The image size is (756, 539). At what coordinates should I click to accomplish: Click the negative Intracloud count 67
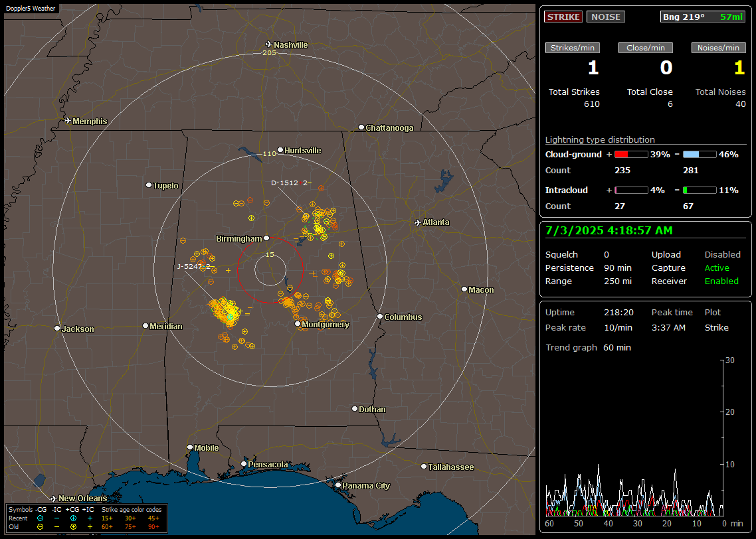click(688, 206)
